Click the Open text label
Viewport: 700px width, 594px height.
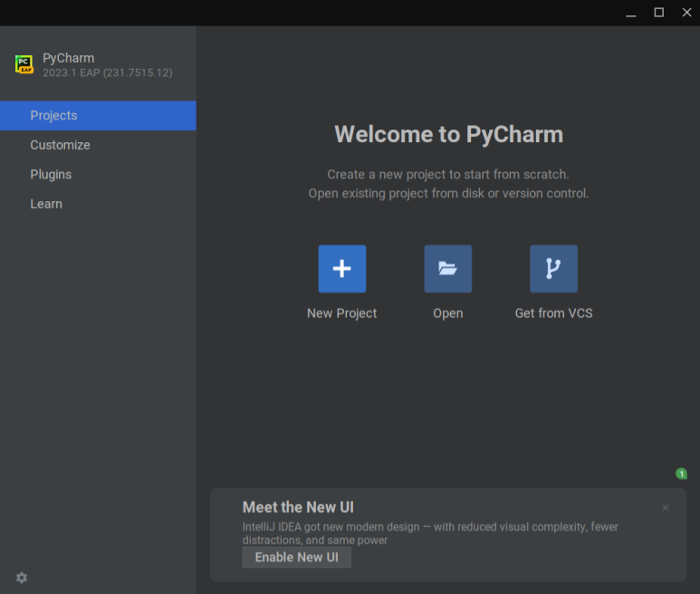click(x=447, y=313)
